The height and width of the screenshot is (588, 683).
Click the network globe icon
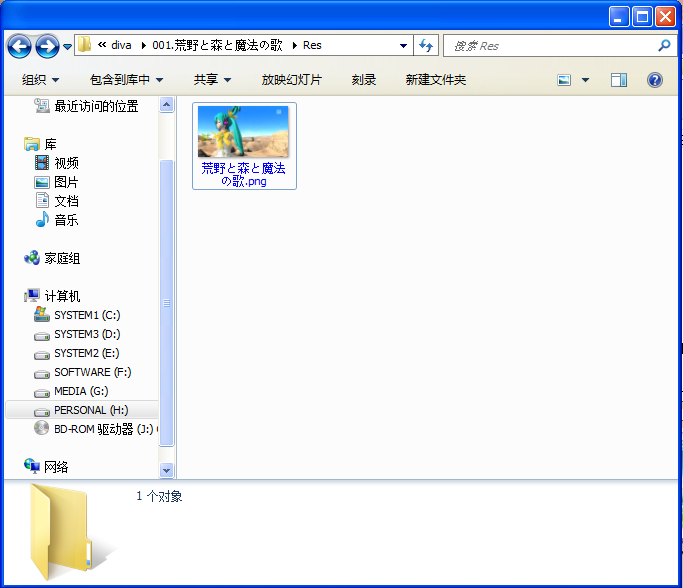point(32,466)
